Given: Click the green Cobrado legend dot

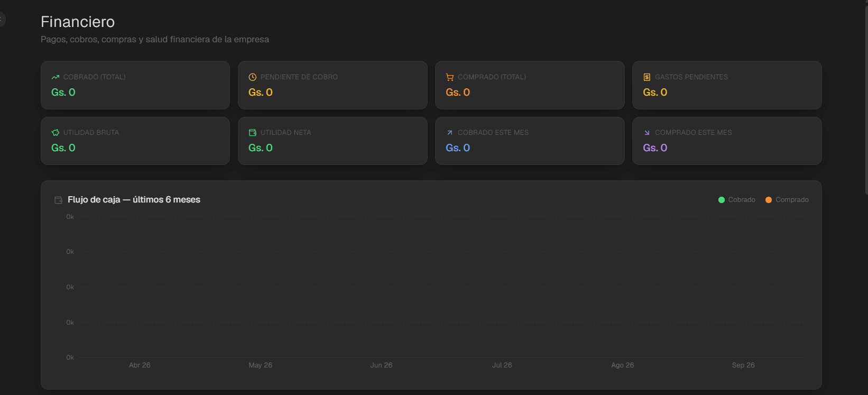Looking at the screenshot, I should tap(722, 200).
